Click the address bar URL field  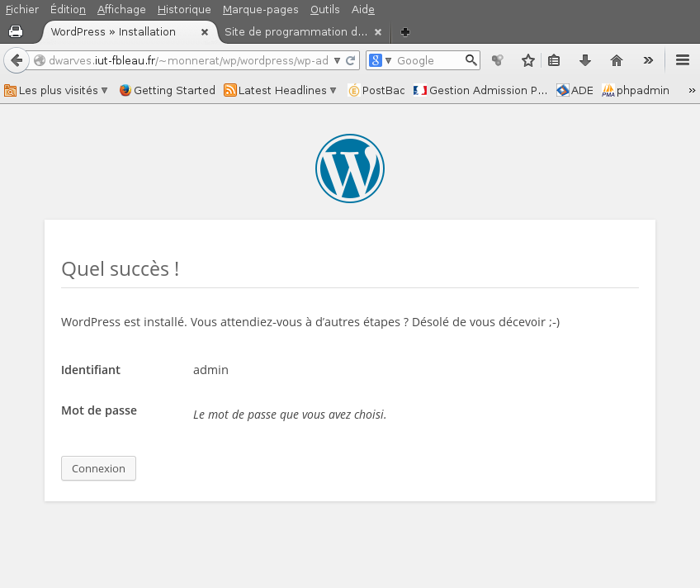[188, 60]
